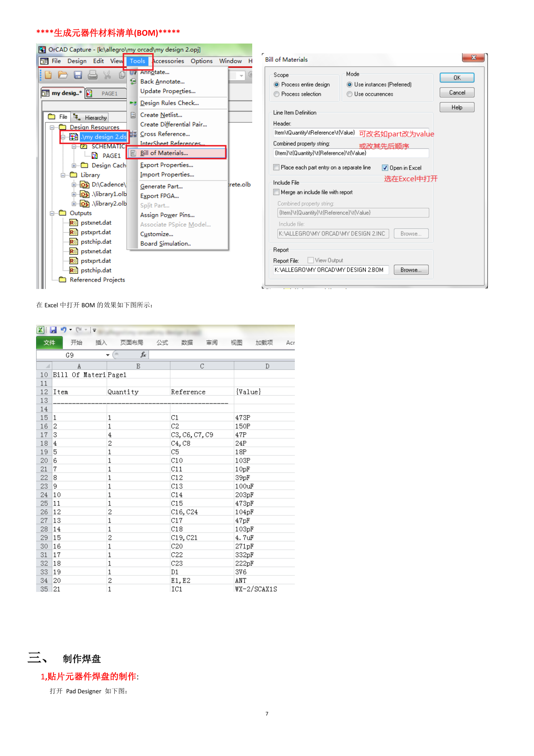
Task: Collapse the SCHEMATIC folder node
Action: (74, 147)
